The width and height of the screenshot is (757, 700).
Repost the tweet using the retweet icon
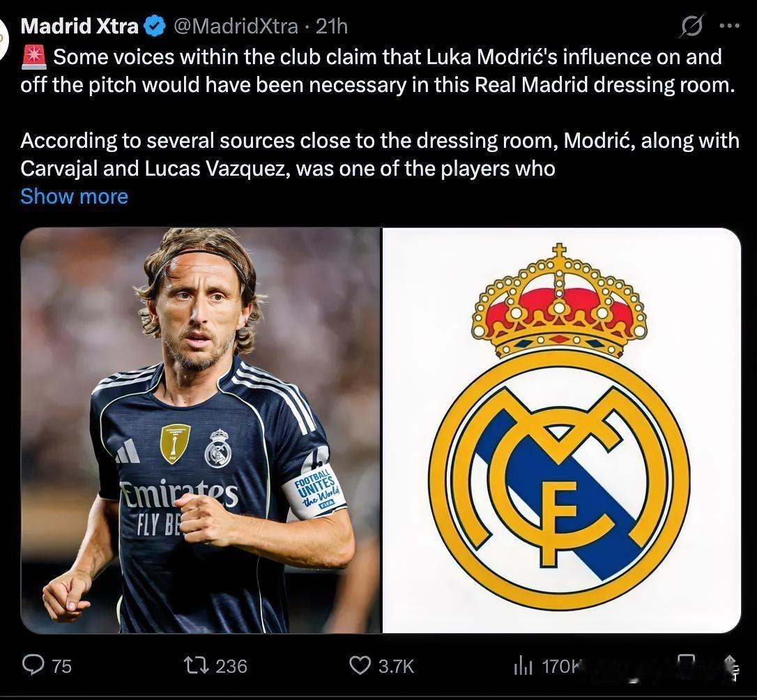(195, 665)
